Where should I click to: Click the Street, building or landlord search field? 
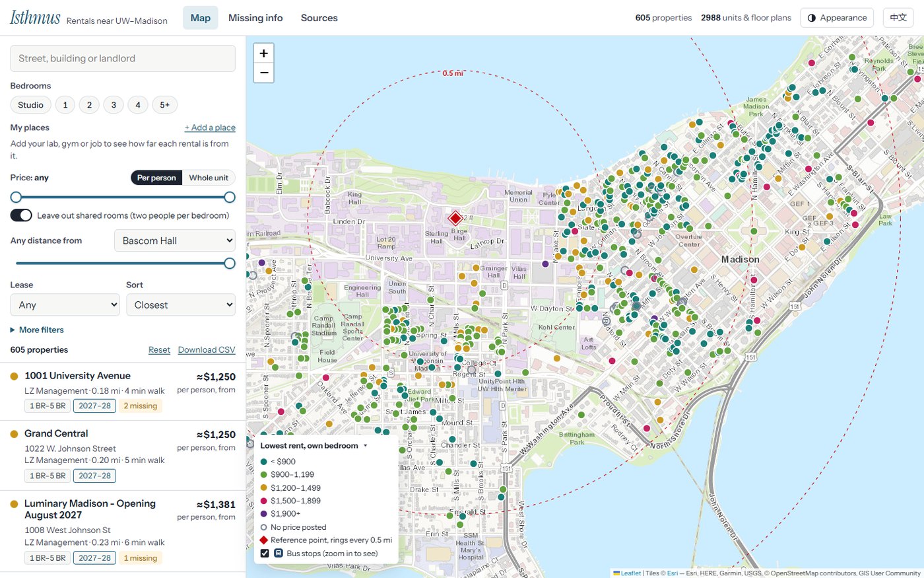coord(123,58)
